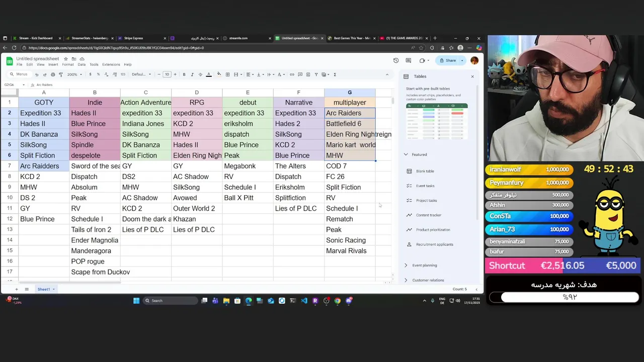Click the column D header
The image size is (644, 362).
pyautogui.click(x=197, y=93)
